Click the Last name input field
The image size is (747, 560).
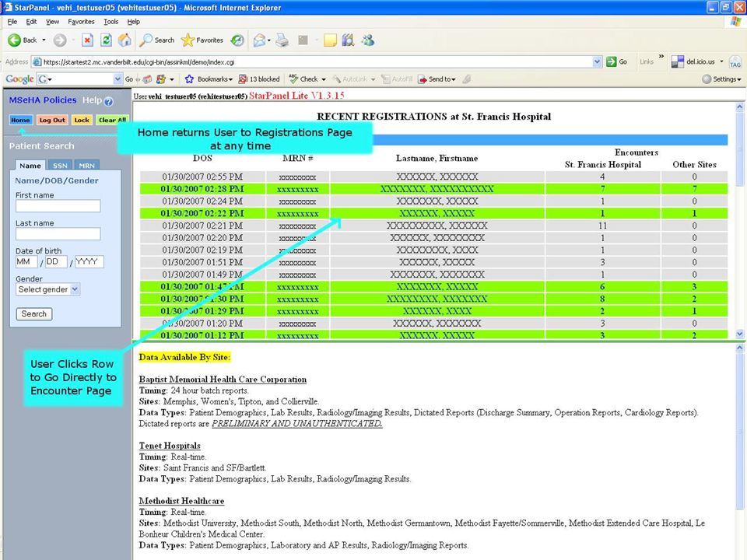58,233
